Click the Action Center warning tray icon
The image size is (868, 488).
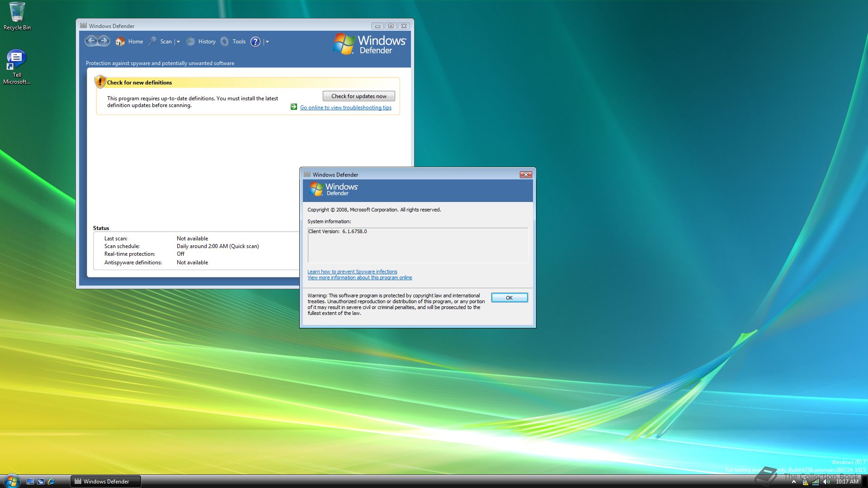click(x=805, y=482)
